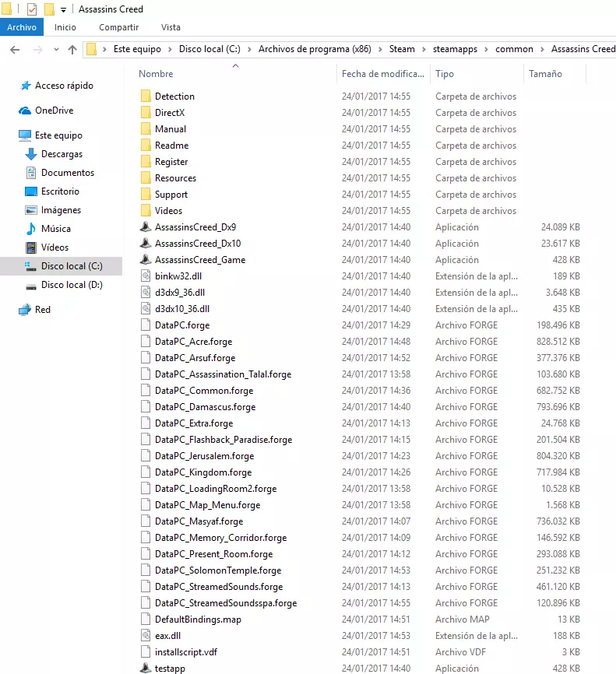The image size is (616, 674).
Task: Click the Back navigation arrow
Action: coord(15,50)
